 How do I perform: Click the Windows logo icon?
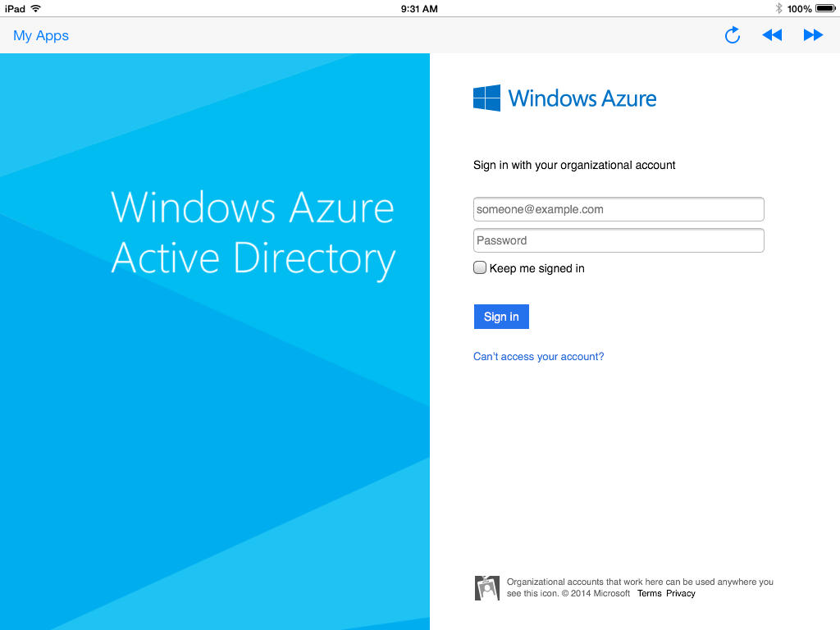click(486, 98)
